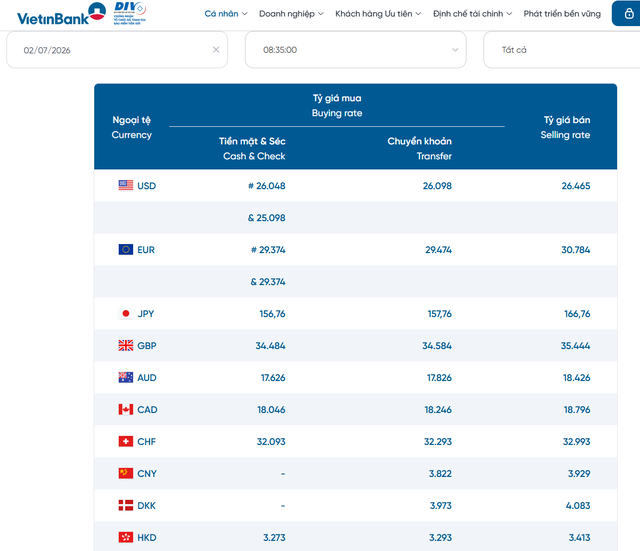Click the EUR European Union flag icon
Viewport: 640px width, 551px height.
(x=126, y=249)
